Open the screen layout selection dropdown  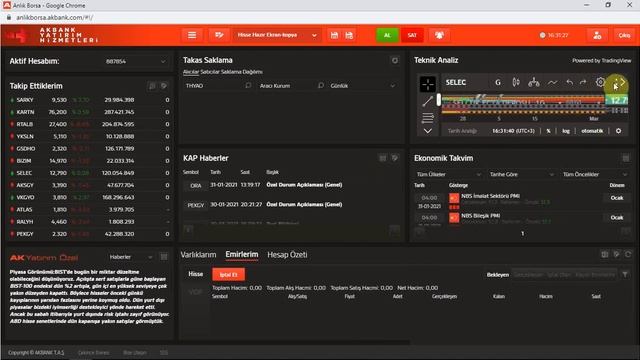coord(276,35)
